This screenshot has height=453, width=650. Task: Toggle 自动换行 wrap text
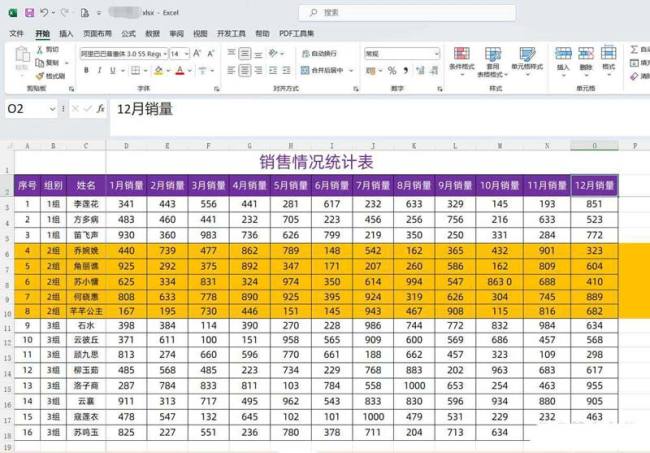pyautogui.click(x=319, y=53)
